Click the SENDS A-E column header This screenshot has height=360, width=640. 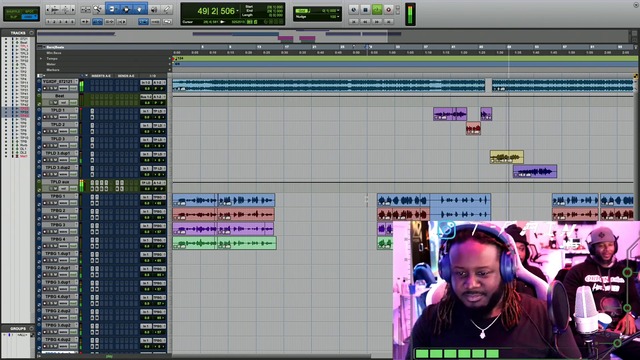[x=126, y=76]
